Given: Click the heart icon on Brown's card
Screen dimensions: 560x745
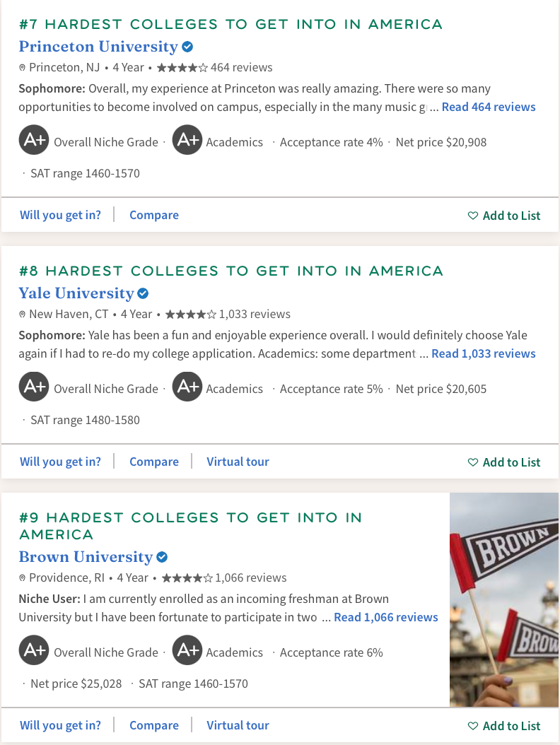Looking at the screenshot, I should tap(472, 726).
